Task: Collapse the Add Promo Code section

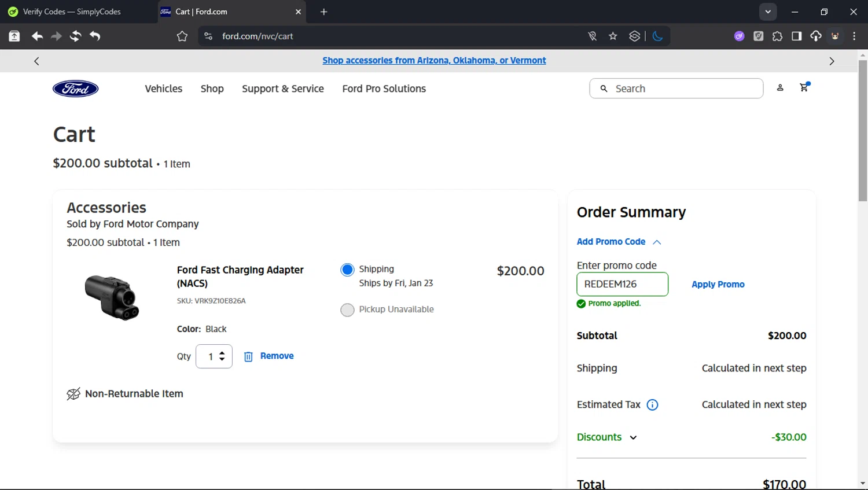Action: [x=657, y=242]
